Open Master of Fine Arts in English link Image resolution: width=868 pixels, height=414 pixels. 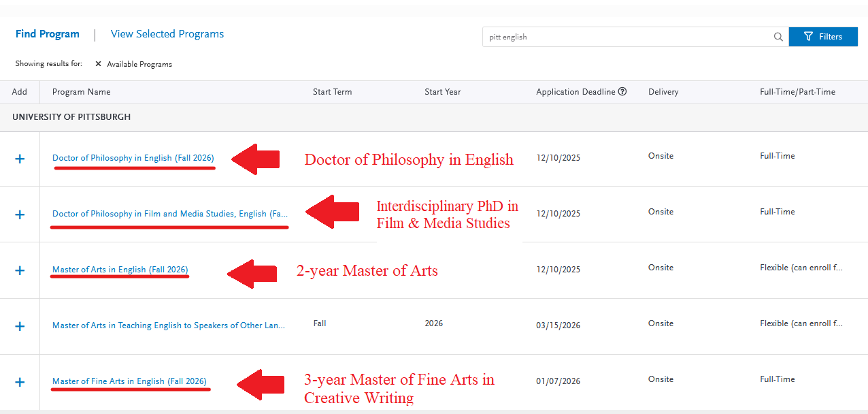point(129,381)
